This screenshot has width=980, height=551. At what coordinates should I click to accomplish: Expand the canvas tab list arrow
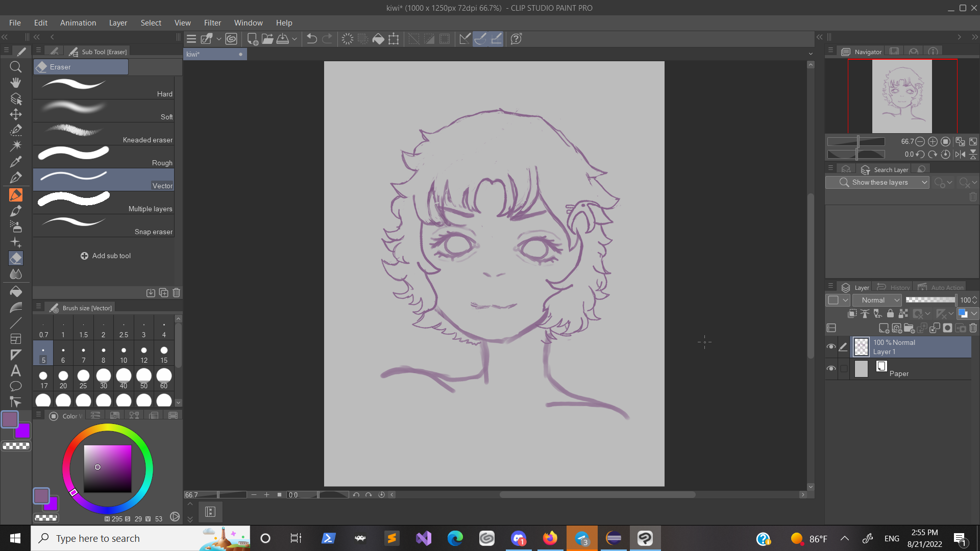[x=811, y=54]
